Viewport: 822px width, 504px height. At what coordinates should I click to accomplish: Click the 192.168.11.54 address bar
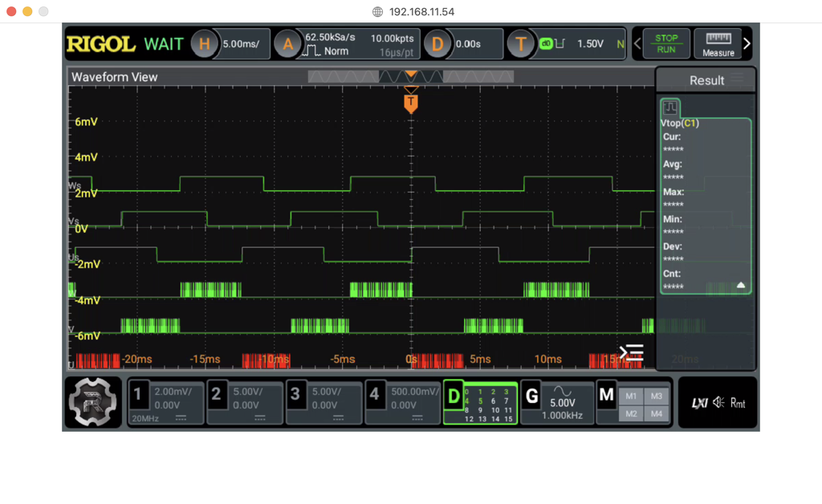(421, 11)
